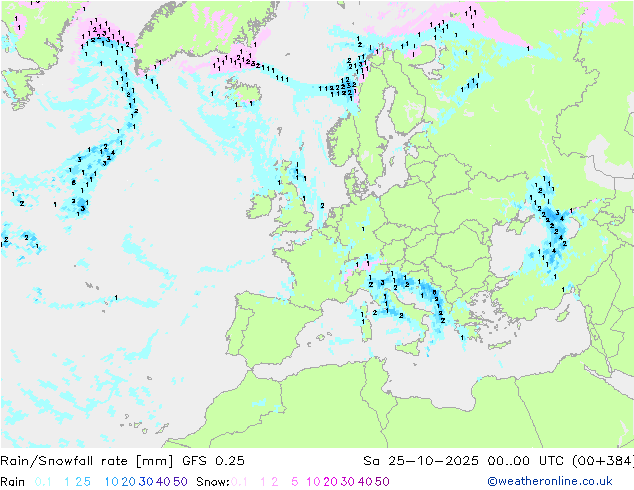Screen dimensions: 634x490
Task: Click the snow legend value 5
Action: pyautogui.click(x=295, y=482)
